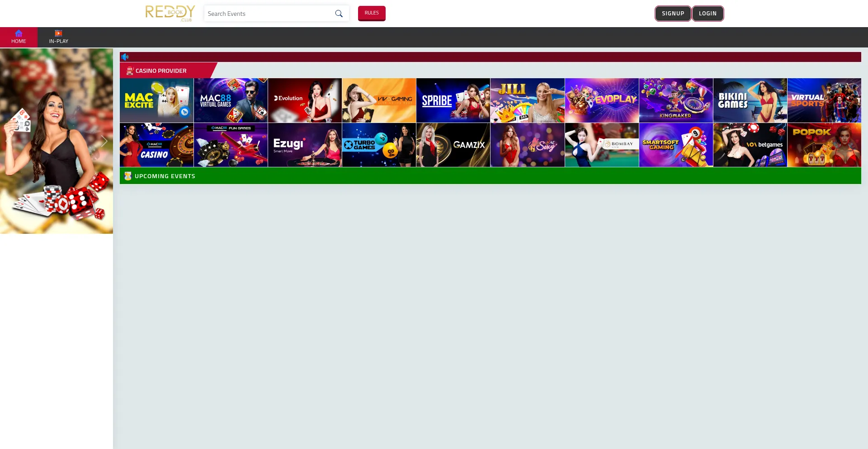Choose the JILI provider tile
The width and height of the screenshot is (868, 449).
tap(527, 100)
